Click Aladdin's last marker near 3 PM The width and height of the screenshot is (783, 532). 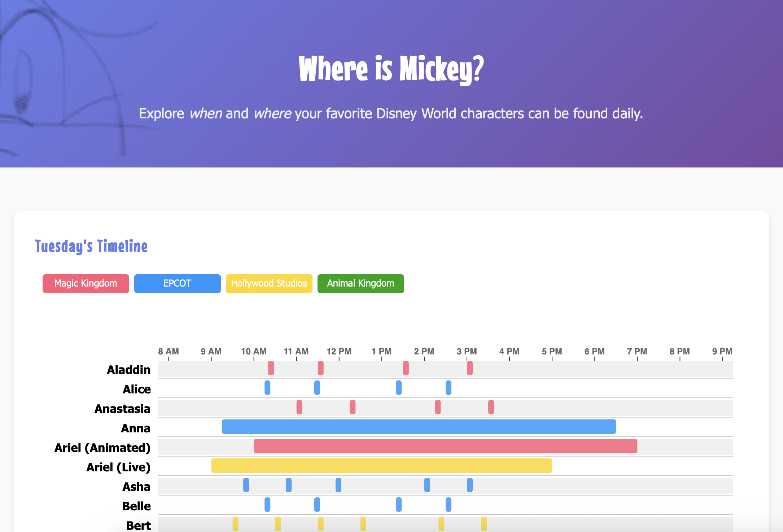[x=469, y=368]
